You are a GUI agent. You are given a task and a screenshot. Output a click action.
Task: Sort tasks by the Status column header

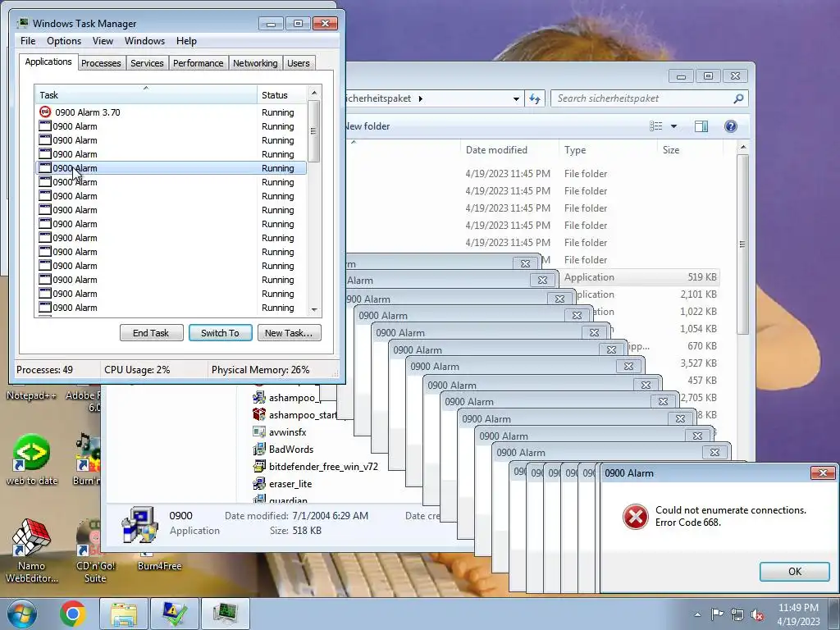(x=282, y=95)
